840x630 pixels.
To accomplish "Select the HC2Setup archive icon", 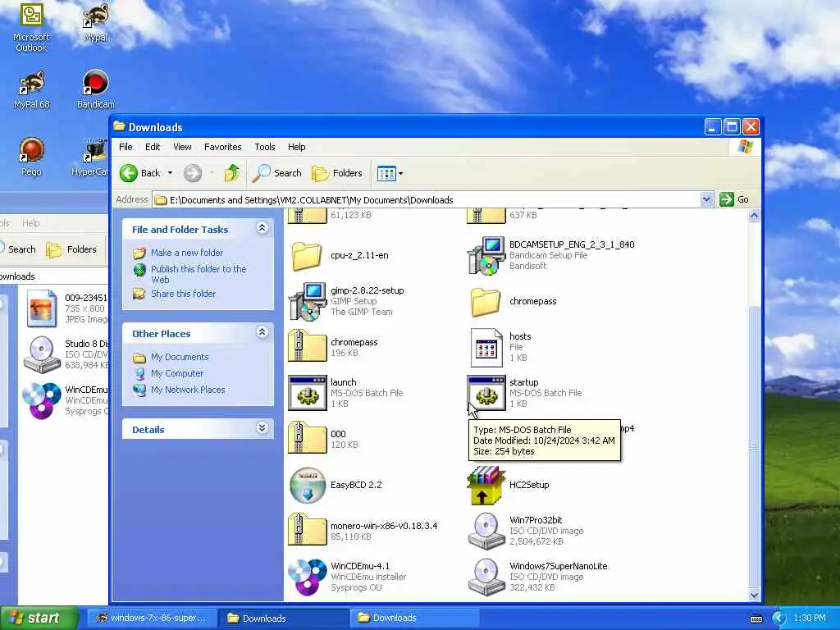I will coord(486,486).
